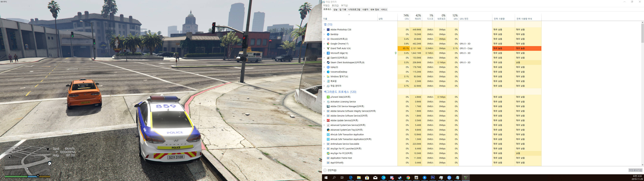Select the Application Frame Host row
Viewport: 644px width, 181px height.
point(432,158)
